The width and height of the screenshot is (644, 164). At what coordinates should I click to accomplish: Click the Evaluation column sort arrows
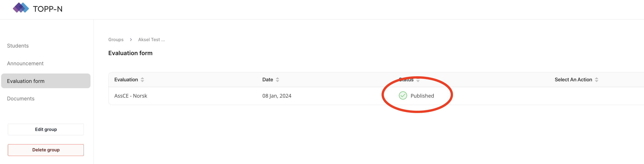click(x=142, y=80)
